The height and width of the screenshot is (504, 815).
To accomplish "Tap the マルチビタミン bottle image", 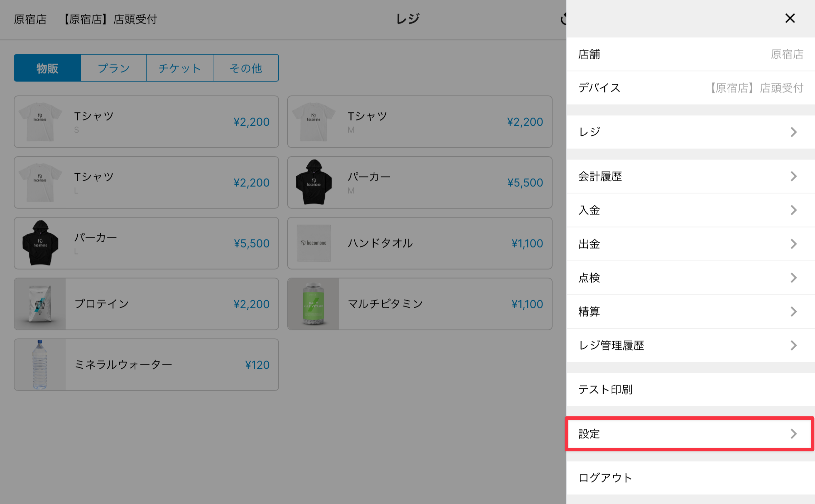I will (313, 304).
